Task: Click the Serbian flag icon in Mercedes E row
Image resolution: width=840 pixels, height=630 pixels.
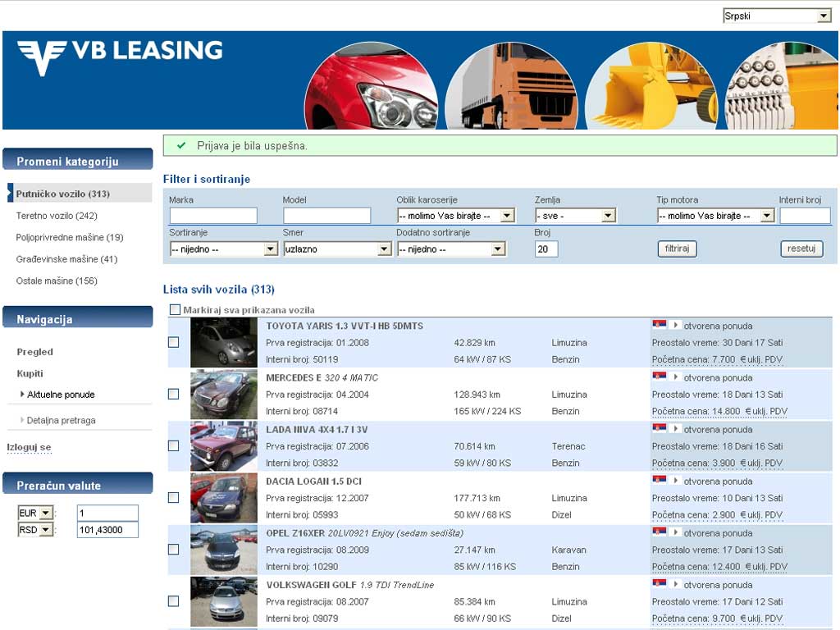Action: [x=660, y=377]
